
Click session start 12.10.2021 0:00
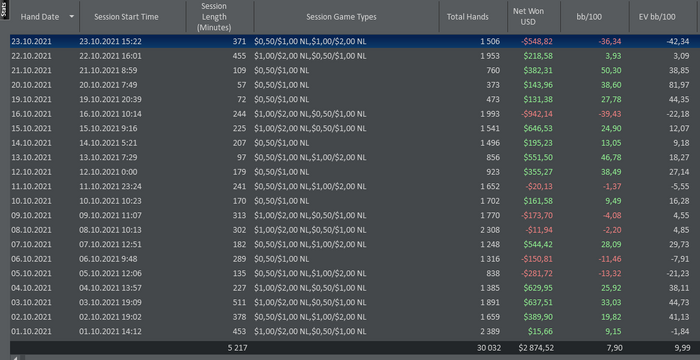pos(108,172)
